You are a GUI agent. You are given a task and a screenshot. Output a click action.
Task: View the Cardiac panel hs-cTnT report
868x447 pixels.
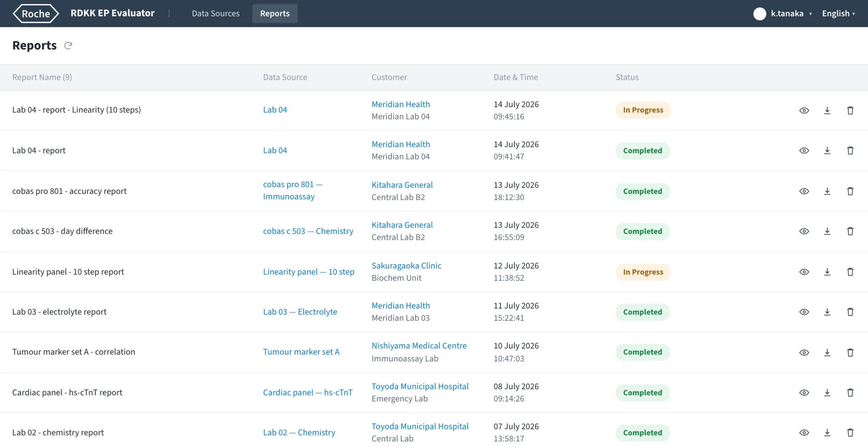point(804,393)
